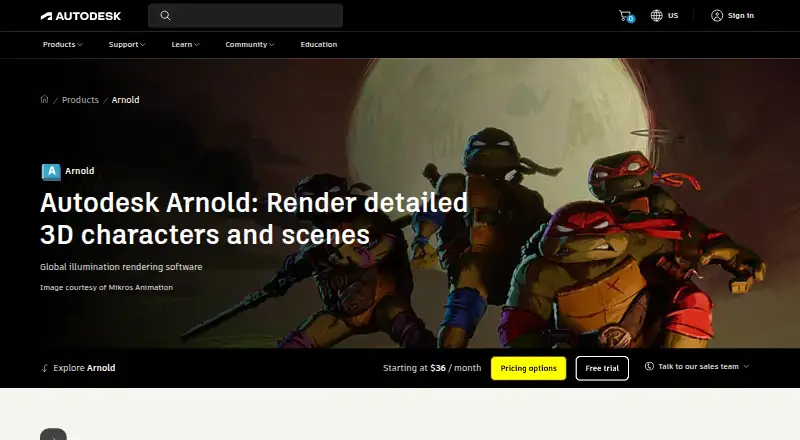Click the yellow Pricing options button
This screenshot has width=800, height=440.
[x=528, y=368]
